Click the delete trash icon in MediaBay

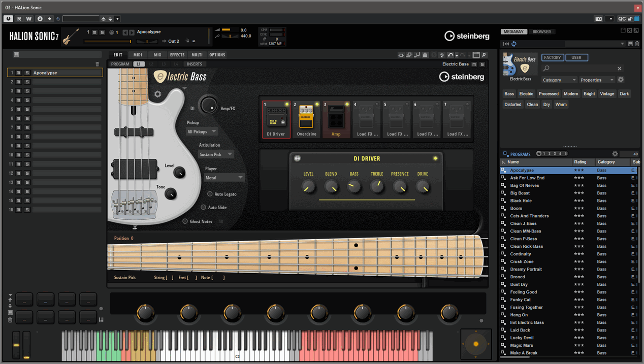click(x=637, y=44)
